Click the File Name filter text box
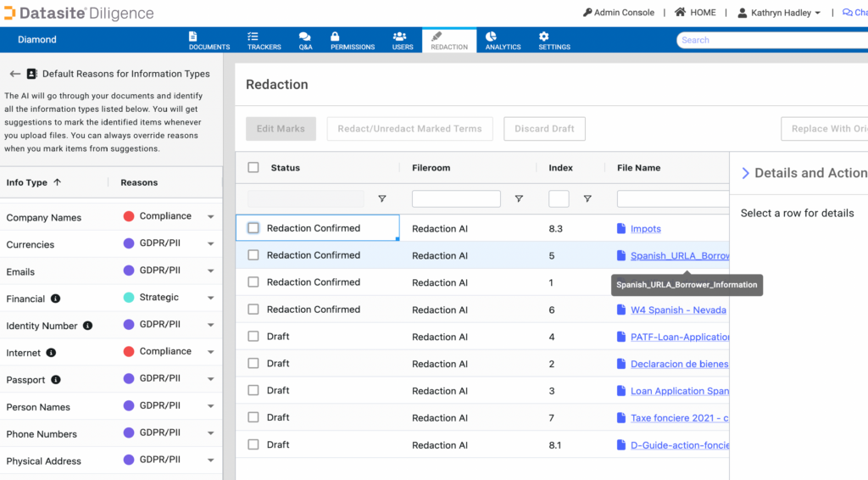The height and width of the screenshot is (480, 868). [x=673, y=198]
